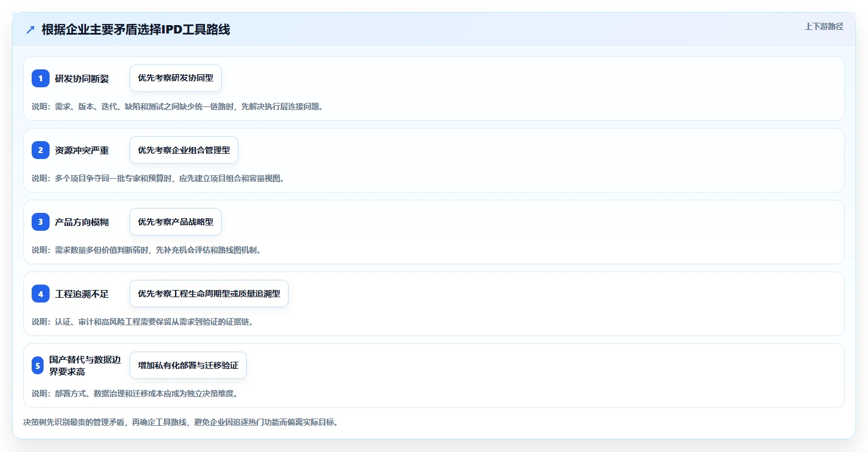Click the description starting with 说明：部署方式

coord(134,393)
